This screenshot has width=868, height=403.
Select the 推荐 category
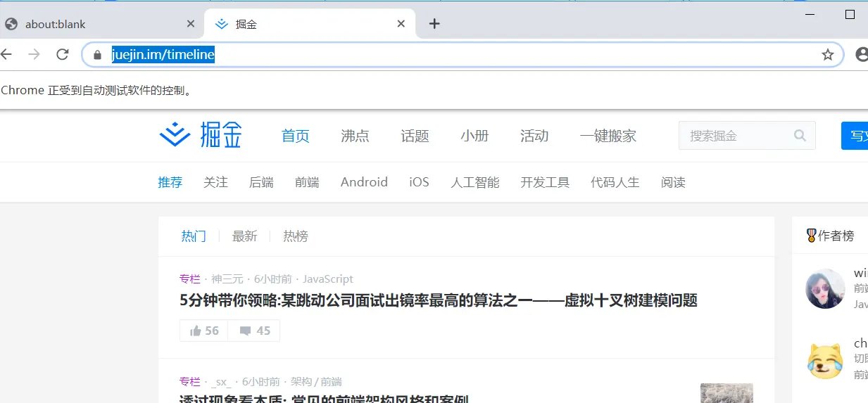point(170,182)
